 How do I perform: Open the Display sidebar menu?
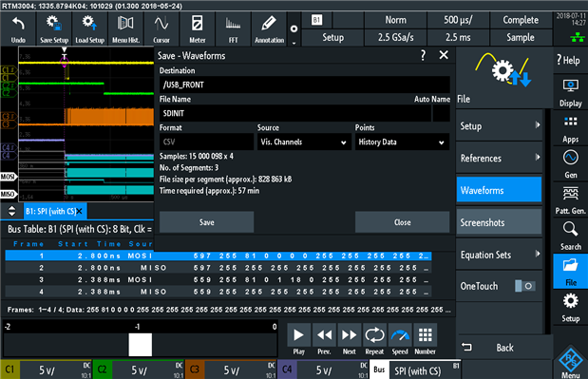570,93
